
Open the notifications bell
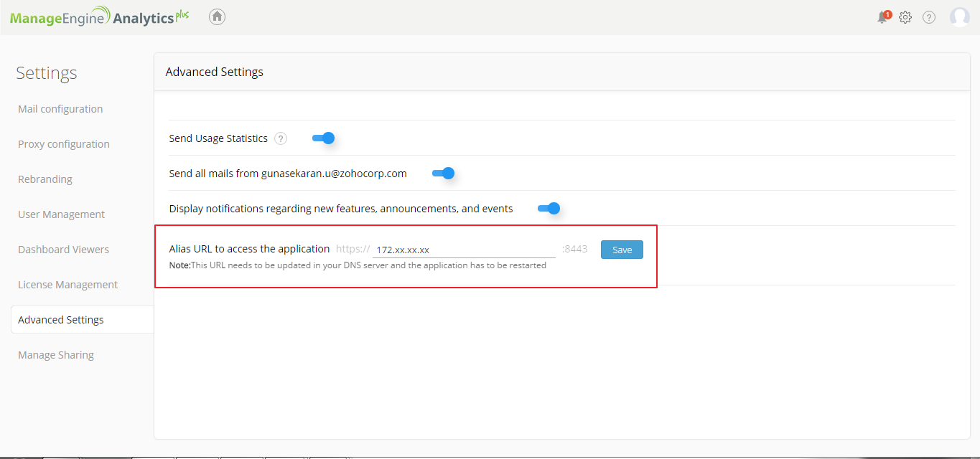click(x=882, y=17)
